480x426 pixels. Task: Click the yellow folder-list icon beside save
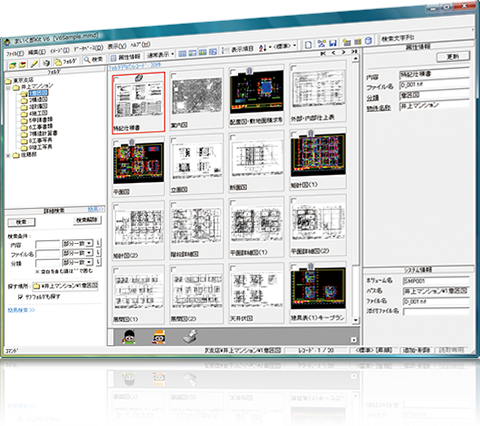(x=347, y=42)
